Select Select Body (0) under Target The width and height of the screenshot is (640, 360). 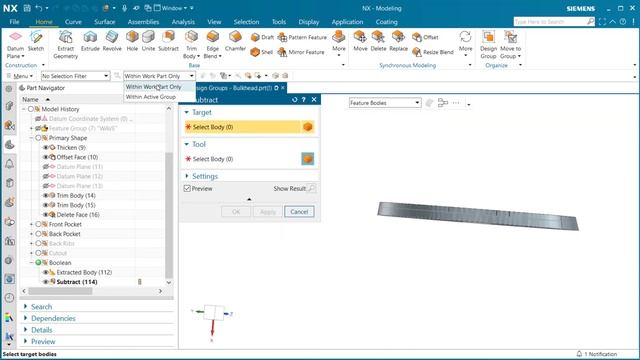click(x=242, y=127)
